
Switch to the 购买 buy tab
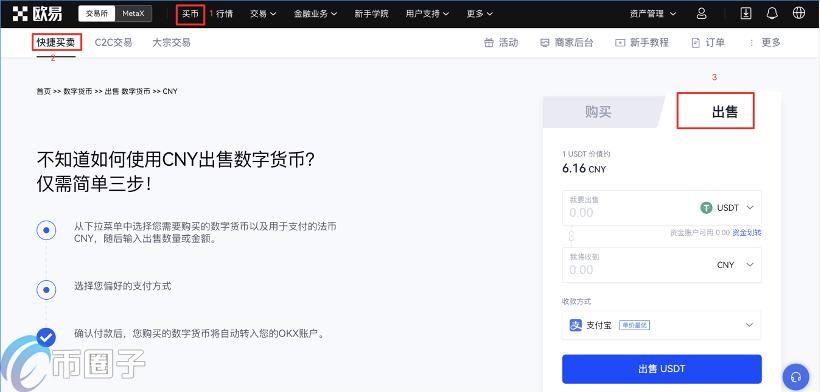click(598, 111)
